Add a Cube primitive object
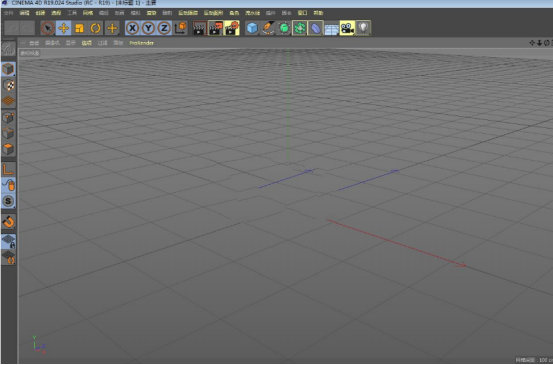Screen dimensions: 553x365 click(x=252, y=28)
